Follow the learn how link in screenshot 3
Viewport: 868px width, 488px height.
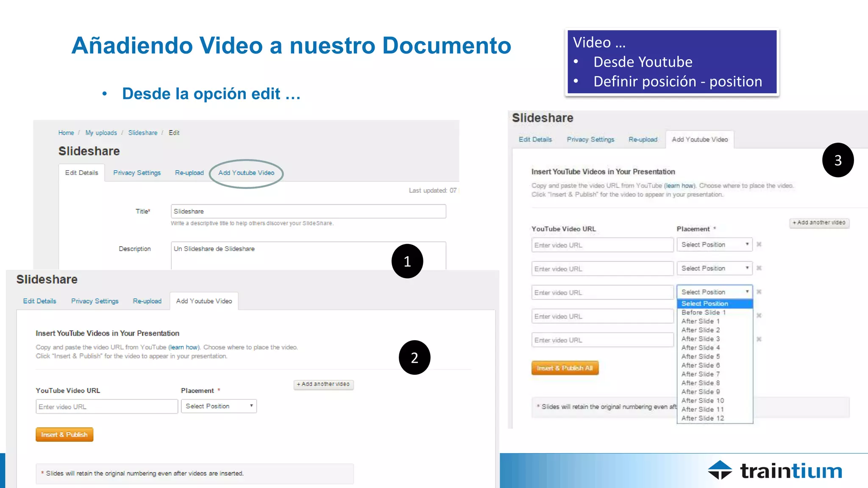click(x=680, y=186)
